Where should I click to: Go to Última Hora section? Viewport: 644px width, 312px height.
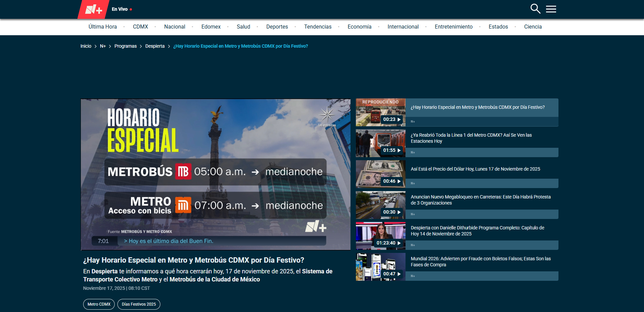[x=103, y=27]
